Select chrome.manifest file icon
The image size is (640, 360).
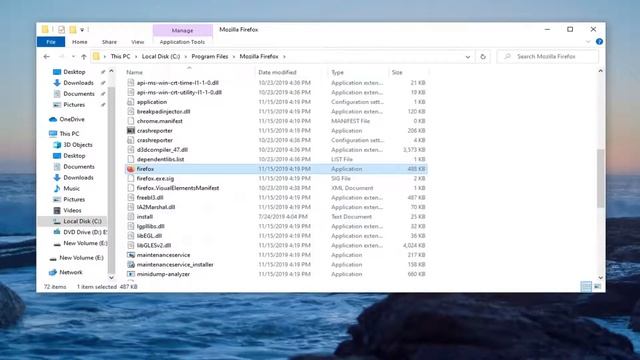(x=131, y=121)
